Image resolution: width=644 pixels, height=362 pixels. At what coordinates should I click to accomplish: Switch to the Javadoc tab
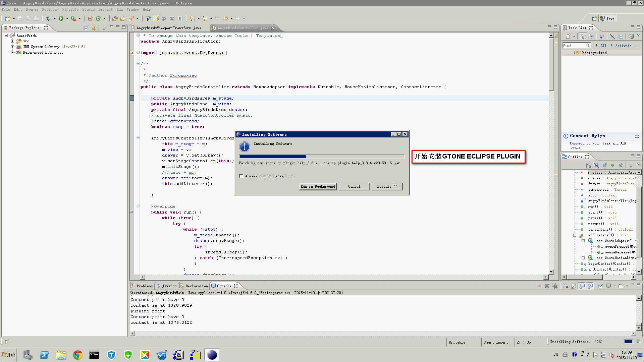coord(166,286)
